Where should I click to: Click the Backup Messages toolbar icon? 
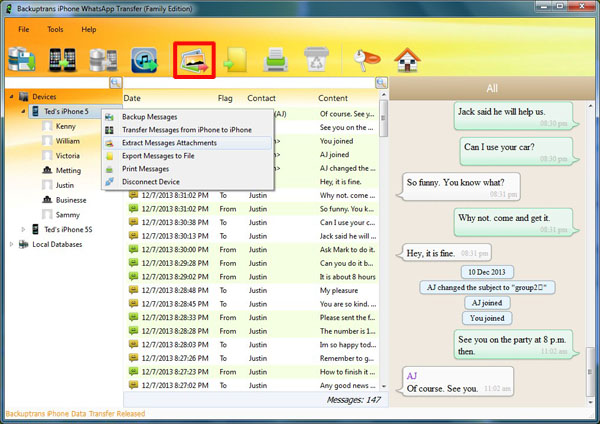click(x=22, y=59)
